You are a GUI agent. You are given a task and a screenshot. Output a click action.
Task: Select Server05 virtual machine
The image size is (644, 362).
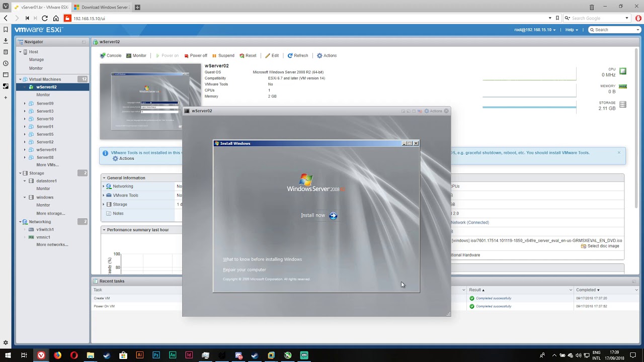click(45, 135)
